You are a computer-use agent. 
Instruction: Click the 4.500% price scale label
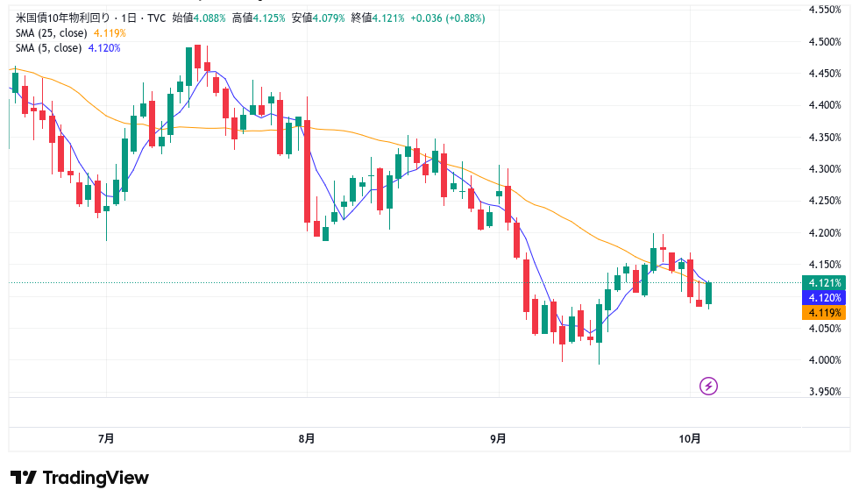point(824,42)
